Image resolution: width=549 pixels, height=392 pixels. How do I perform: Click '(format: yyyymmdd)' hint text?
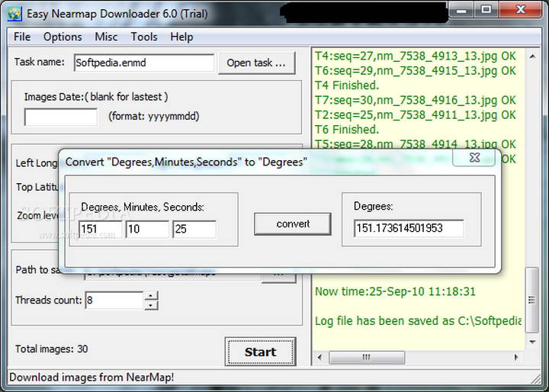154,117
